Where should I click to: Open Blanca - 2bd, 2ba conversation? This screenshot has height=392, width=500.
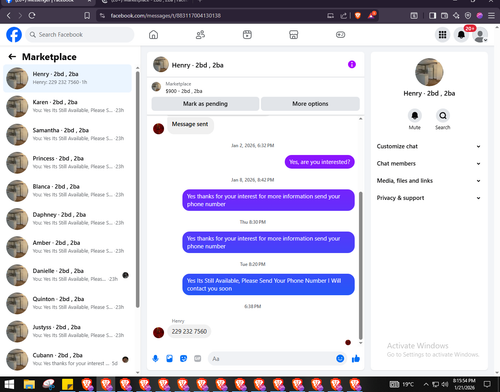click(67, 191)
